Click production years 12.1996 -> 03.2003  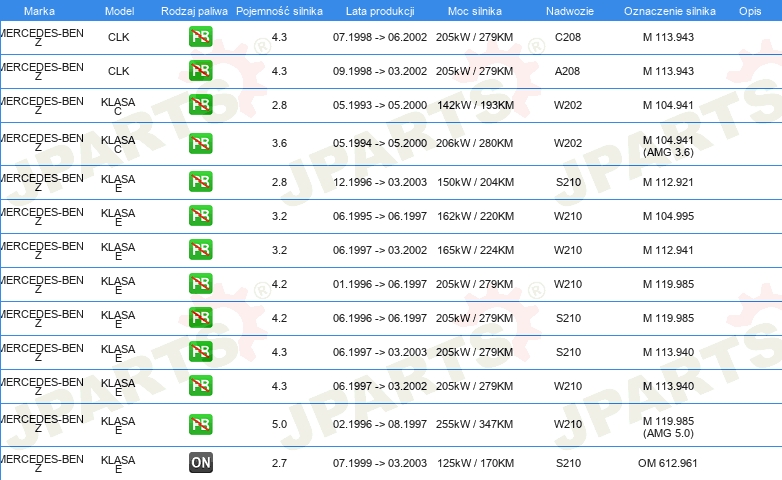point(380,182)
